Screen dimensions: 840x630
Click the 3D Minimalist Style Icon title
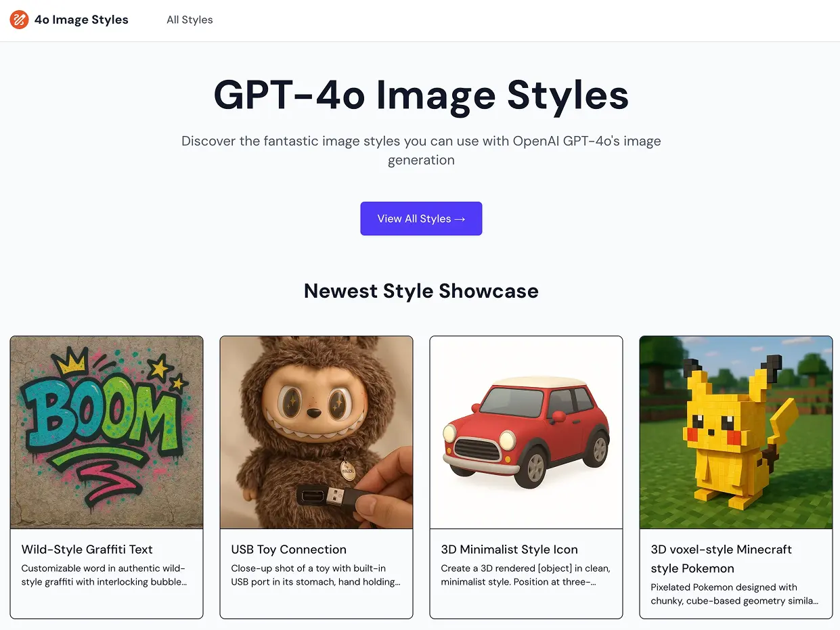coord(510,549)
